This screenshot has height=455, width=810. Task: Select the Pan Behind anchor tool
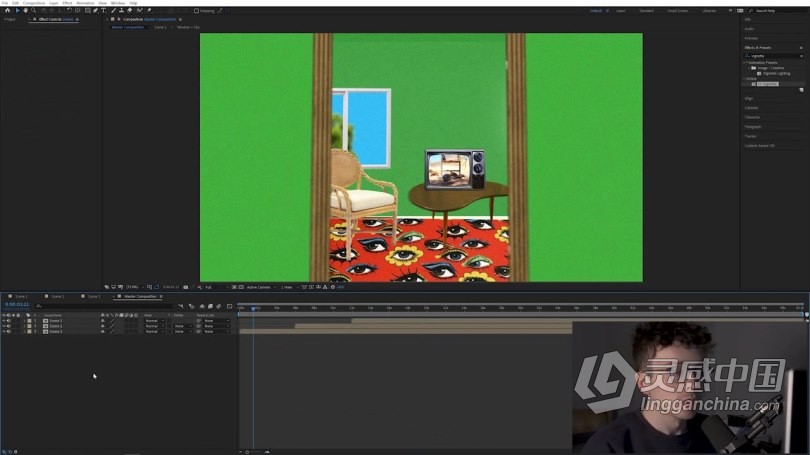click(x=77, y=10)
